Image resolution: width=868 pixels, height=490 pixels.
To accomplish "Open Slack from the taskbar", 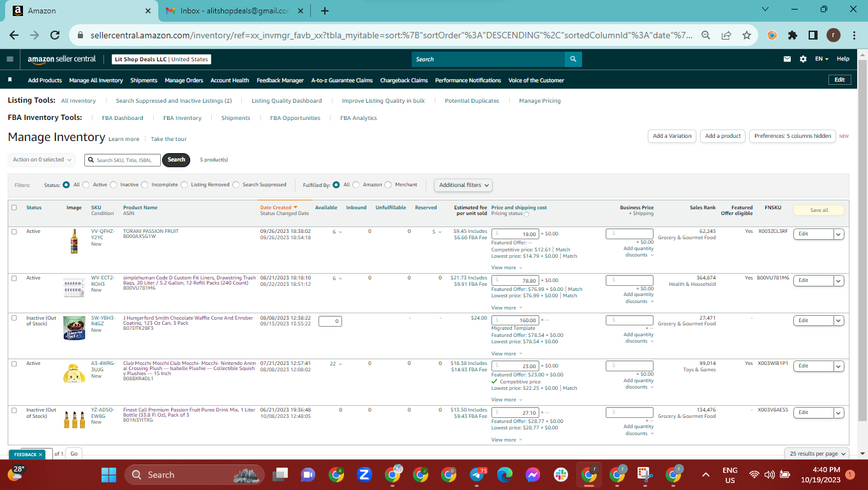I will (x=561, y=475).
